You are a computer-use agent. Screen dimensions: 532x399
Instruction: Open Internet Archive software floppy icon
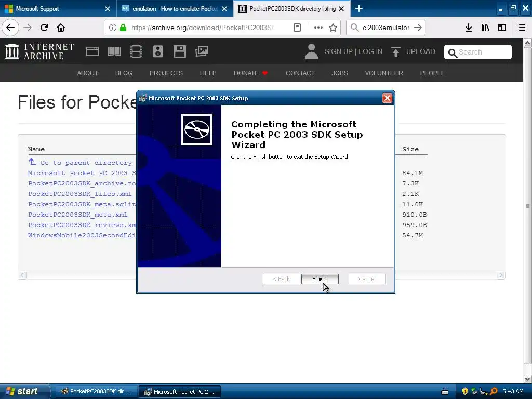[x=179, y=51]
